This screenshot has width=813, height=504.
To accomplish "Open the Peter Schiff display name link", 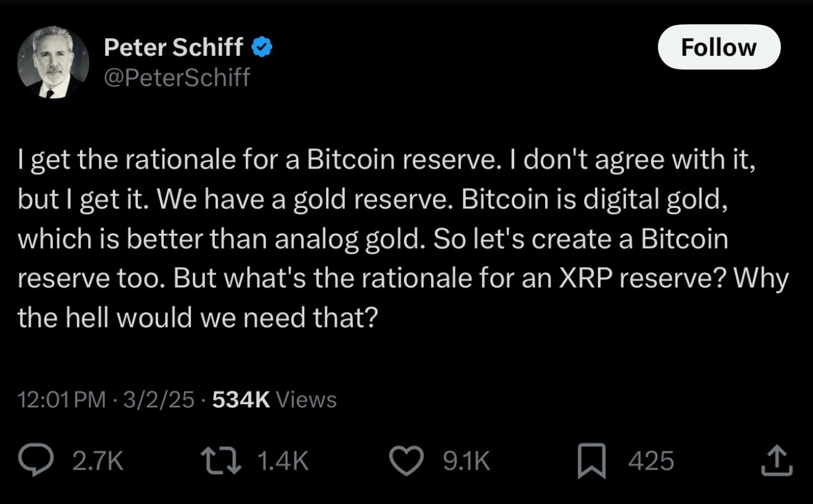I will coord(174,47).
